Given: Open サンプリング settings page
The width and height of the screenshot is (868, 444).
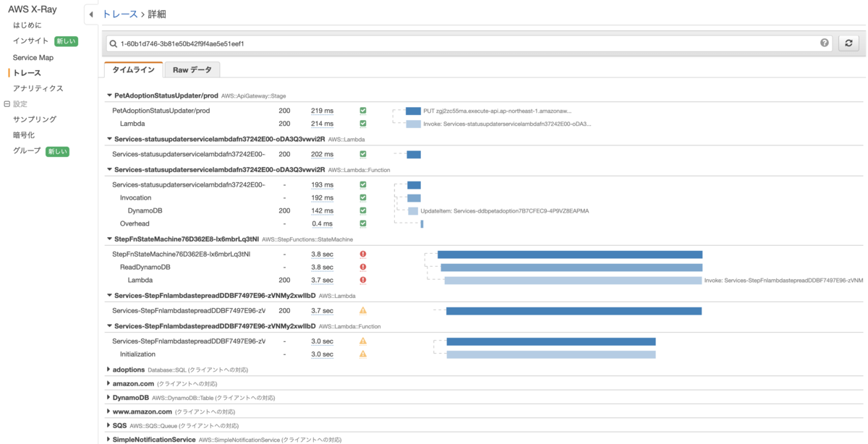Looking at the screenshot, I should click(x=35, y=119).
